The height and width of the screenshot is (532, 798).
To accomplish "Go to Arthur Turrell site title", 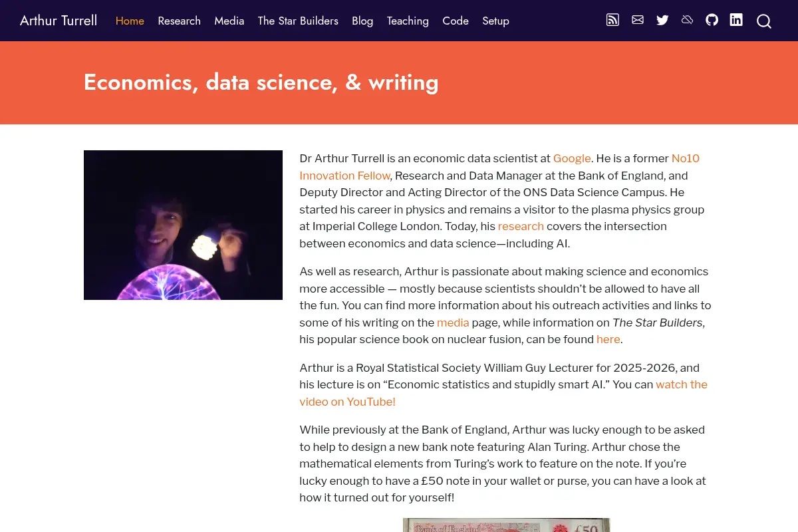I will (59, 21).
